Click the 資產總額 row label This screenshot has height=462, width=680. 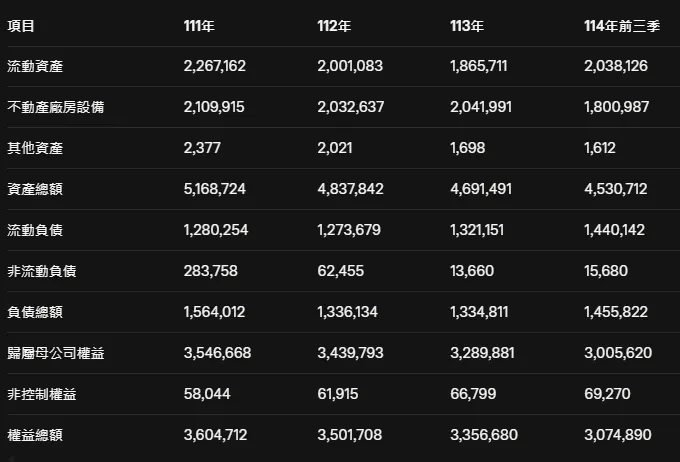click(35, 189)
